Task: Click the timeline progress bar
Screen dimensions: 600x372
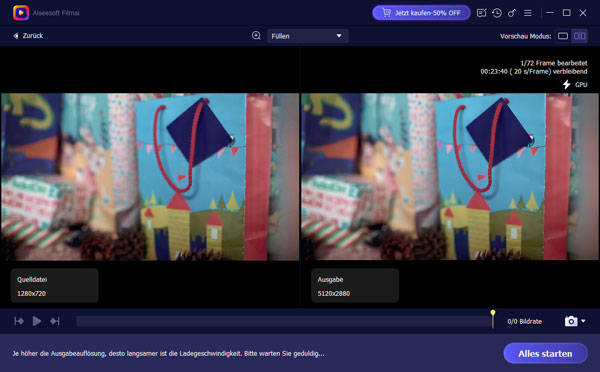Action: coord(284,321)
